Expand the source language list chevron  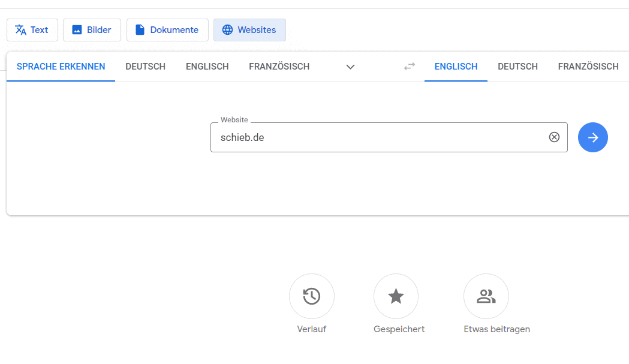tap(351, 67)
